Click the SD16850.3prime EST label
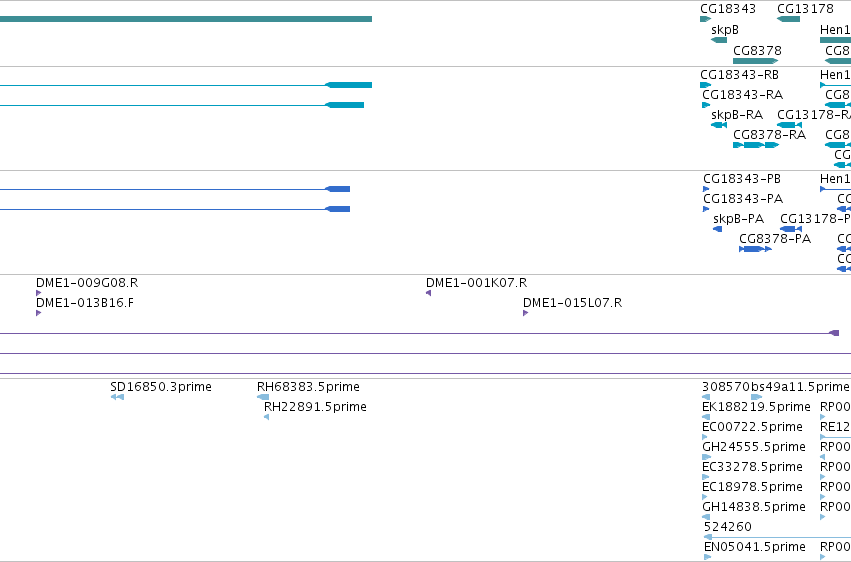Viewport: 851px width, 562px height. [x=161, y=387]
